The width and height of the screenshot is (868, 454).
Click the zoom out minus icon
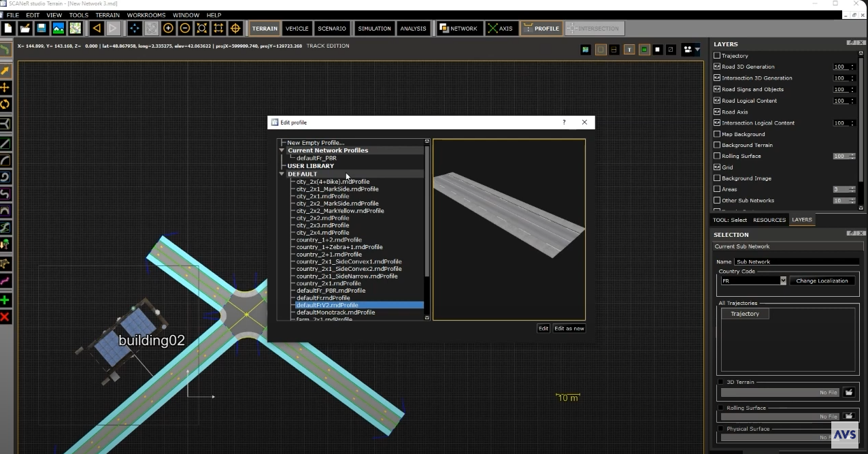pos(185,28)
